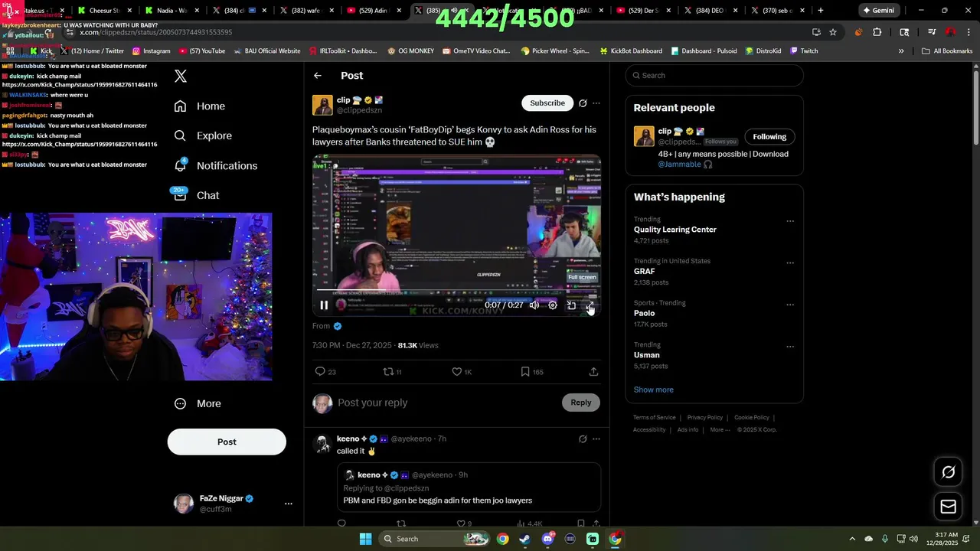Click the Following button for clip
This screenshot has width=980, height=551.
tap(769, 137)
